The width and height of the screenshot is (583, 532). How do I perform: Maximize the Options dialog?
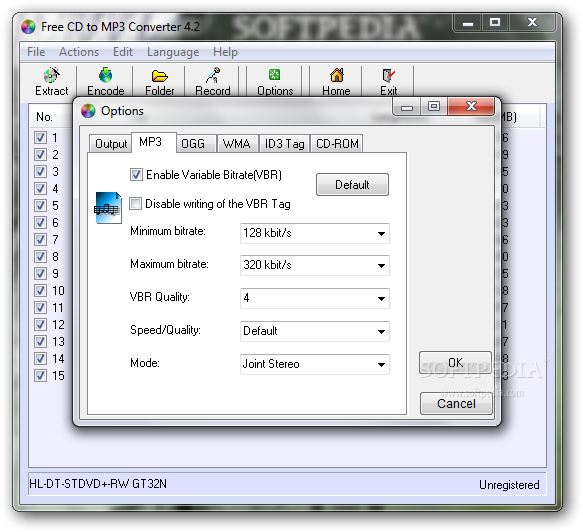(x=434, y=107)
